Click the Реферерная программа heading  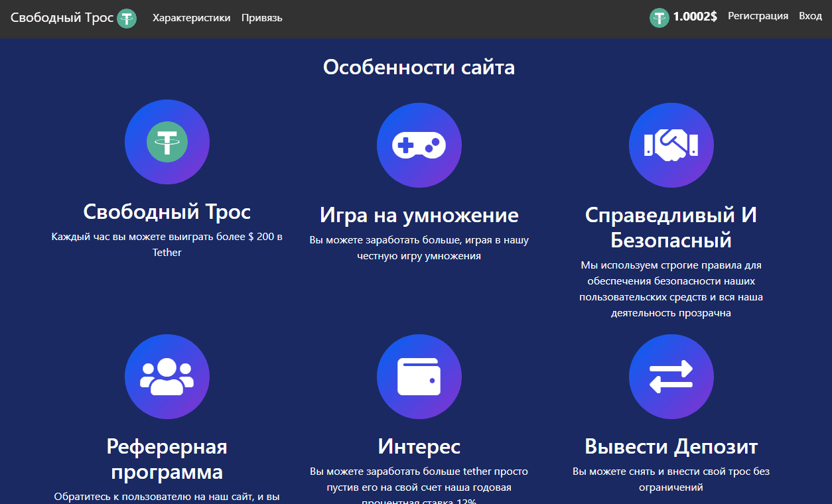point(167,459)
